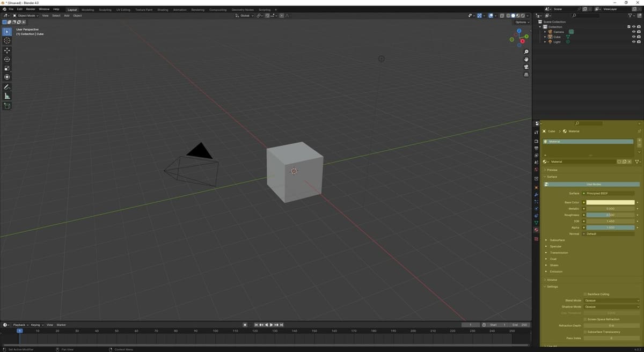Screen dimensions: 644x352
Task: Open the timeline Marker menu
Action: [x=61, y=325]
